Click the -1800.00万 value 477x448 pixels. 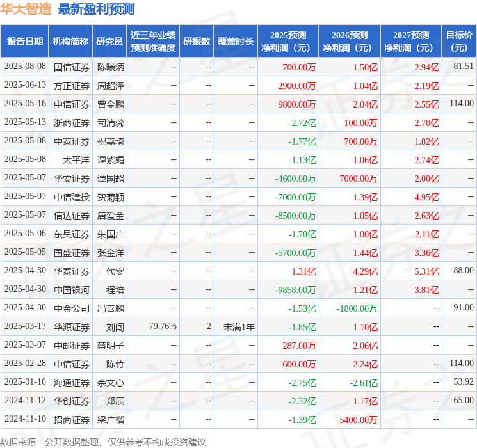357,308
